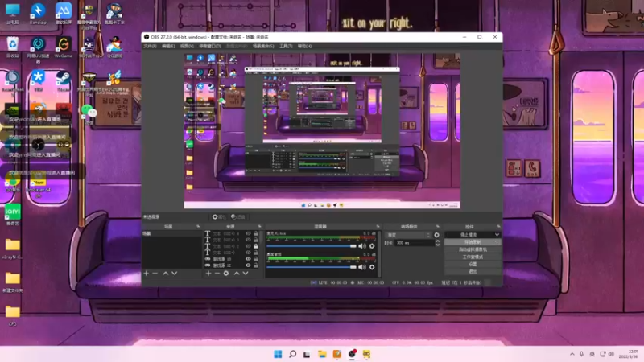Increase transition duration with up arrow
This screenshot has width=644, height=362.
pyautogui.click(x=437, y=241)
